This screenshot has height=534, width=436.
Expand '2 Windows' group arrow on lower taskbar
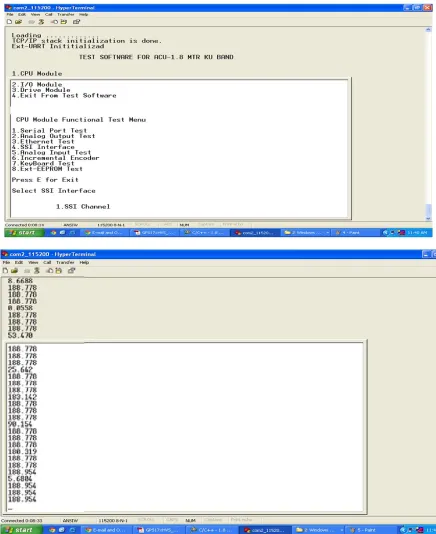click(x=342, y=530)
